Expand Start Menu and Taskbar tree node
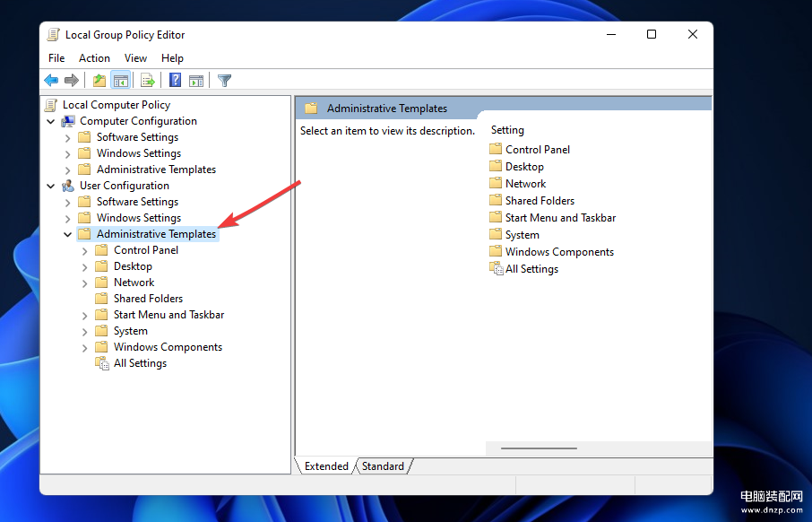Screen dimensions: 812x522 tap(85, 315)
